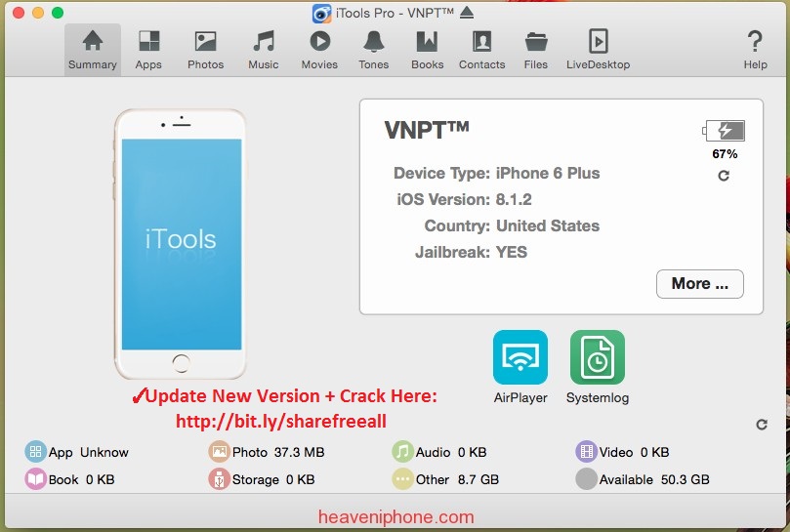Refresh storage usage statistics
790x532 pixels.
762,425
